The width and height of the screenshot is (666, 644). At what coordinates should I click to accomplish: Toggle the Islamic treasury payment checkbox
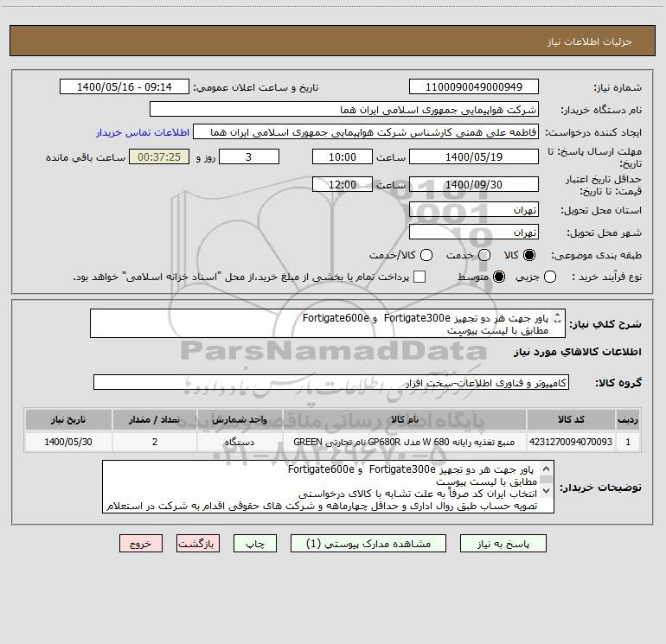pyautogui.click(x=419, y=277)
